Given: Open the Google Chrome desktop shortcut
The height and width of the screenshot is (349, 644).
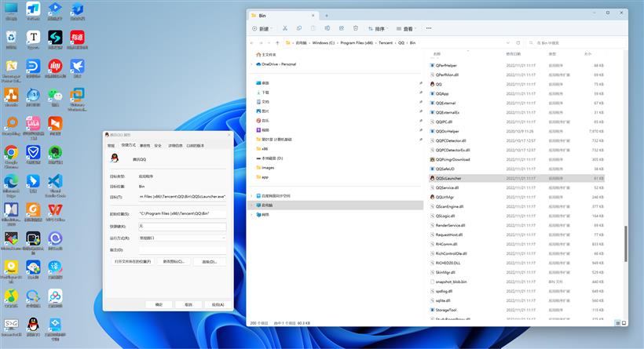Looking at the screenshot, I should coord(11,153).
